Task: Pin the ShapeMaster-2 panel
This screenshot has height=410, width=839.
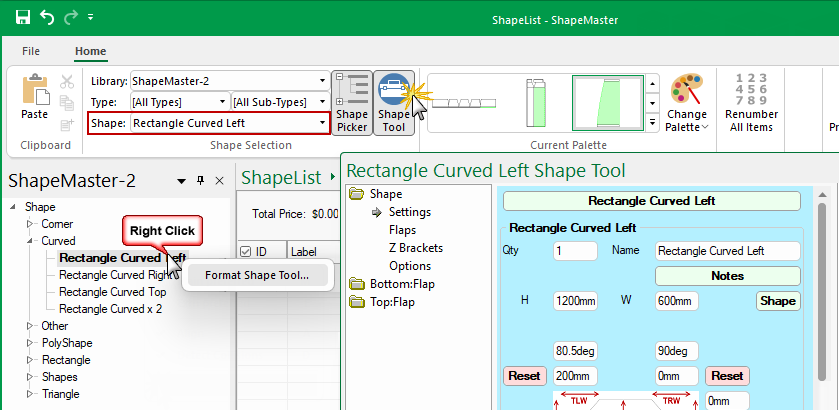Action: coord(200,181)
